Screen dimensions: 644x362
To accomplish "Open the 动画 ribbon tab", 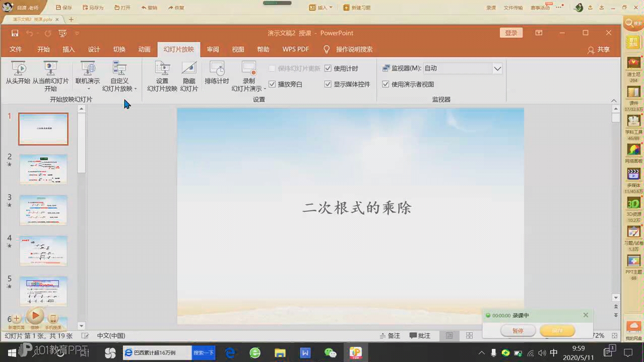I will (x=144, y=49).
